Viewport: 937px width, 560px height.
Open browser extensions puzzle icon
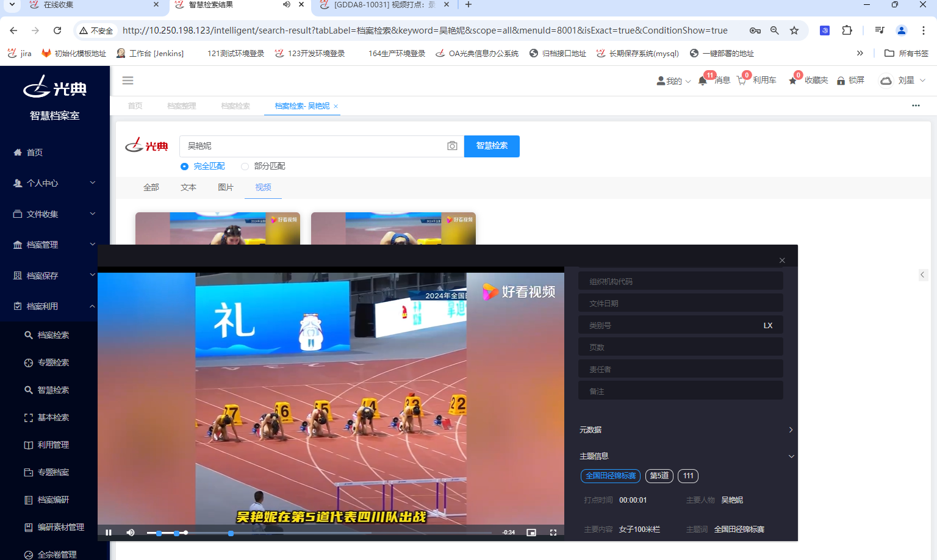[847, 31]
